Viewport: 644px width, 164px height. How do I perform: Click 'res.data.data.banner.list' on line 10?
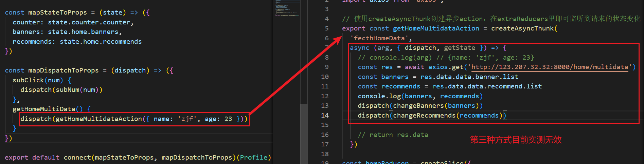coord(469,77)
